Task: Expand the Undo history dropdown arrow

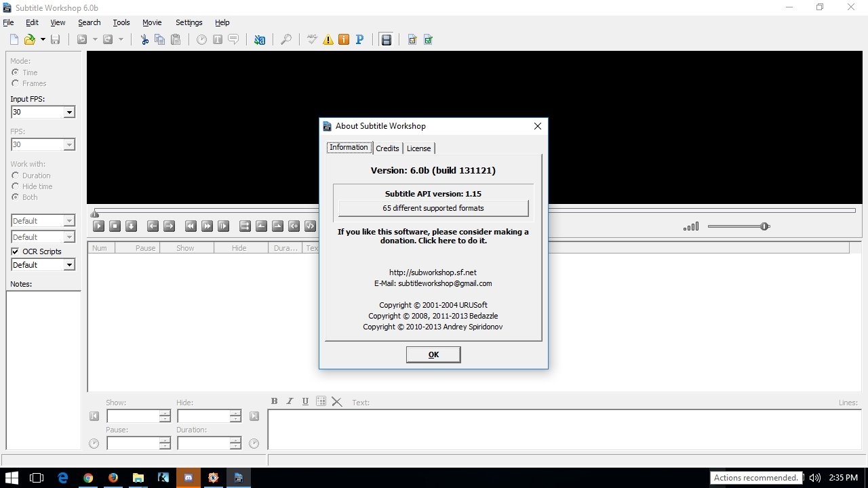Action: pos(95,39)
